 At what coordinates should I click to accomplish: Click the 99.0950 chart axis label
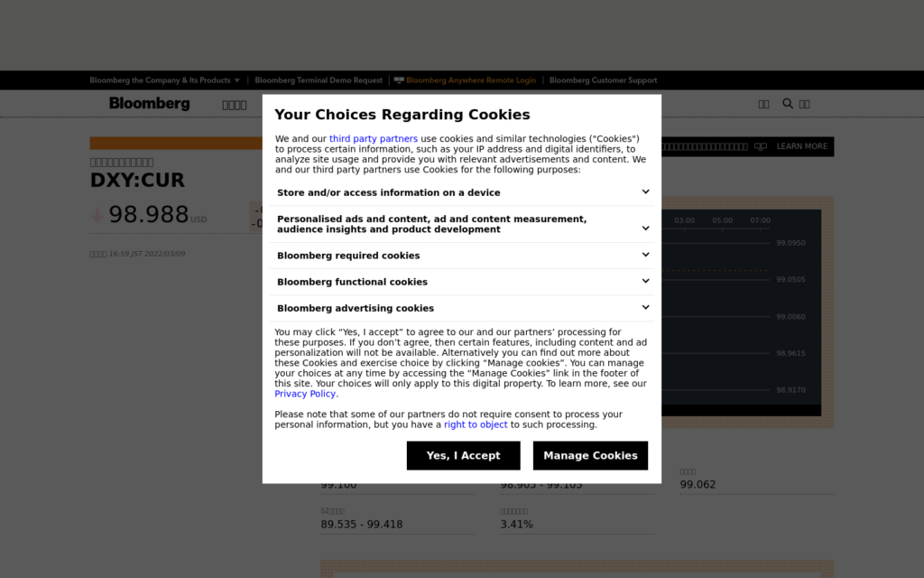(x=790, y=243)
